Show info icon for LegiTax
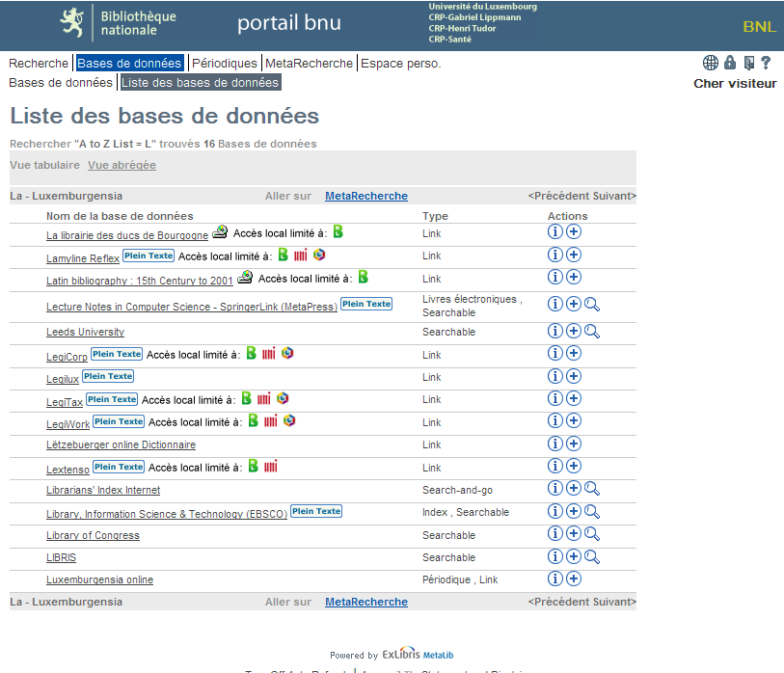Viewport: 784px width, 673px height. tap(555, 398)
